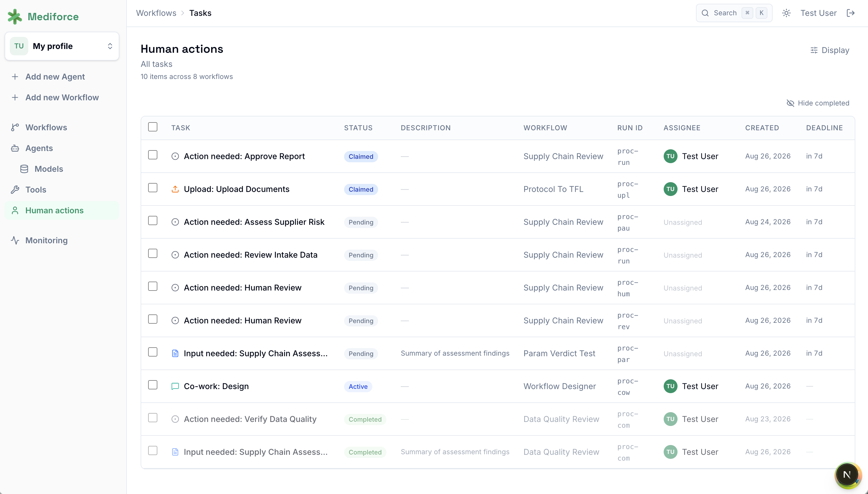
Task: Click the circle icon on Verify Data Quality row
Action: (x=175, y=419)
